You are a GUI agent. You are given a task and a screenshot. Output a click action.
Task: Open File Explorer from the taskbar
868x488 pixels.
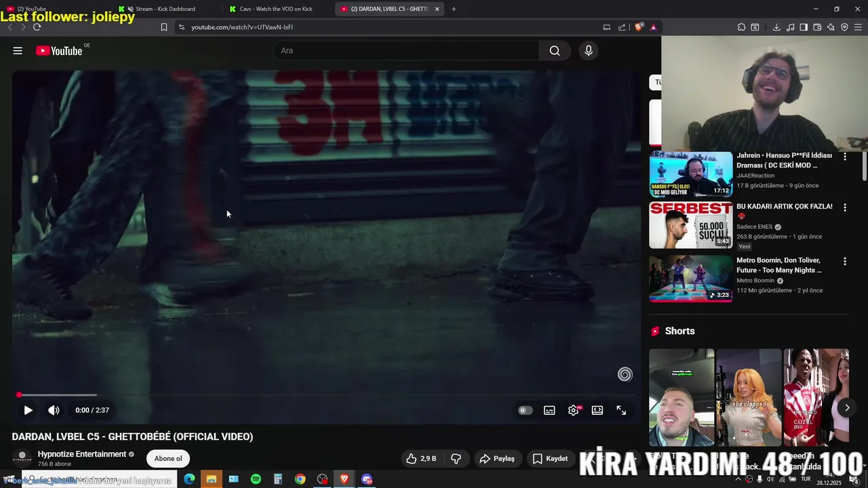212,479
